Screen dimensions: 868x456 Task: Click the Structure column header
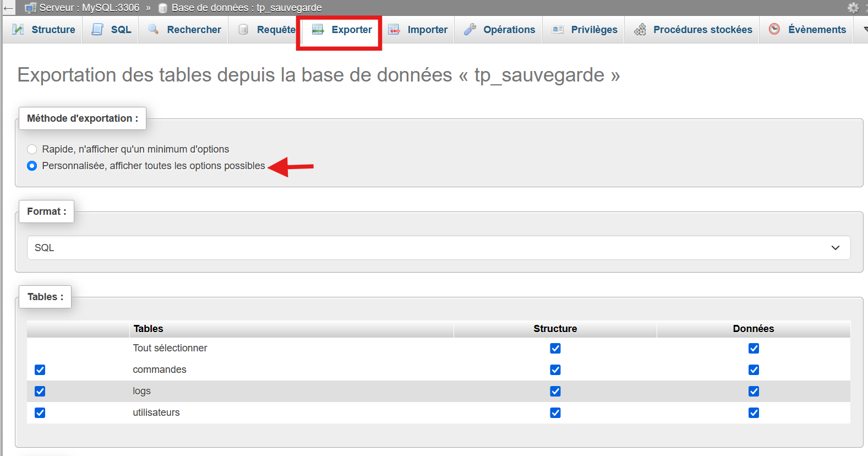[x=555, y=329]
